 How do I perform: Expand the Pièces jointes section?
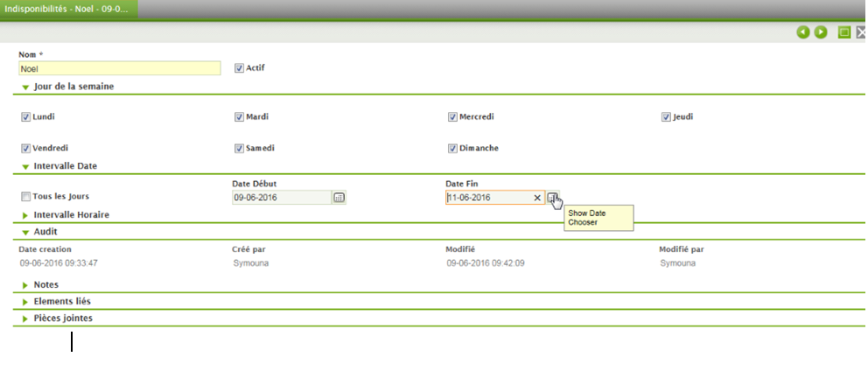click(x=25, y=319)
